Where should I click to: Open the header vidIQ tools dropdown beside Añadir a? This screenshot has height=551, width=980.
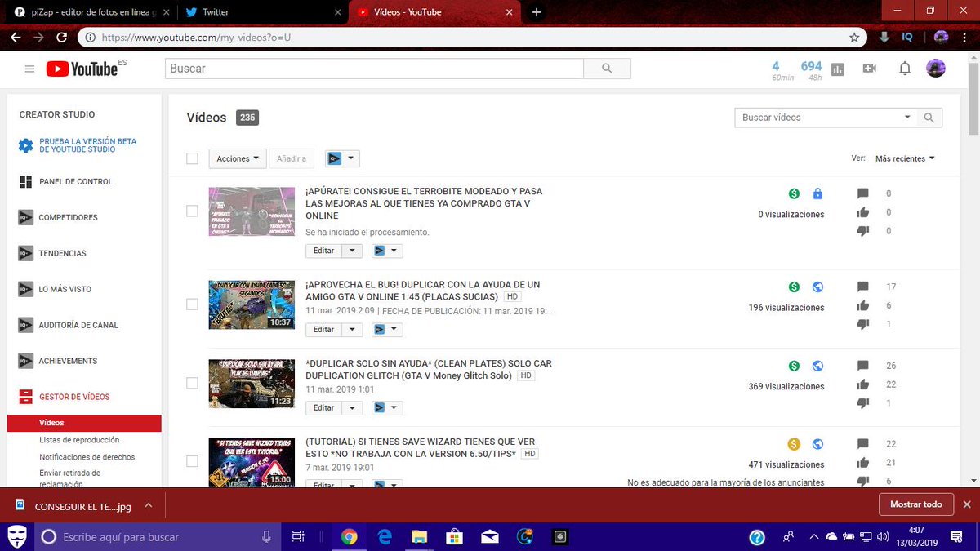click(342, 158)
